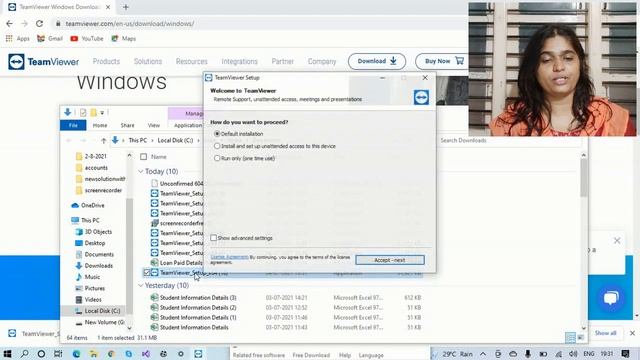Click the Accept - next button

(x=390, y=260)
